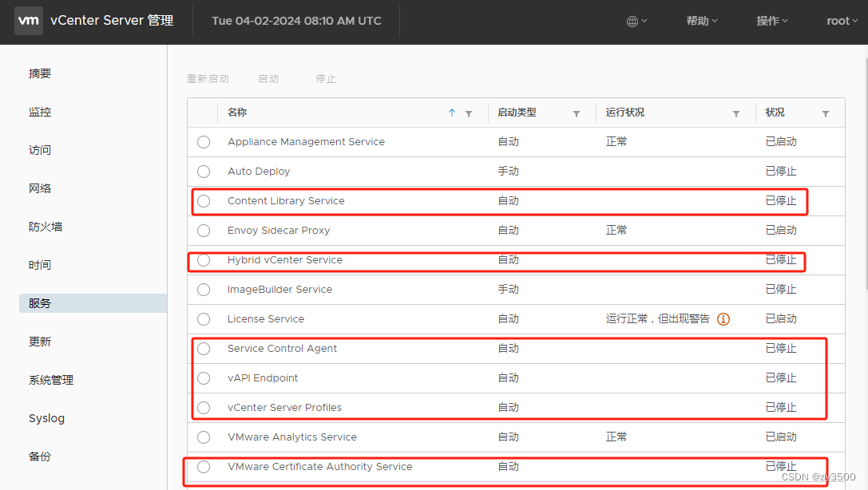Click the vCenter Server 管理 title
This screenshot has height=490, width=868.
(x=112, y=21)
